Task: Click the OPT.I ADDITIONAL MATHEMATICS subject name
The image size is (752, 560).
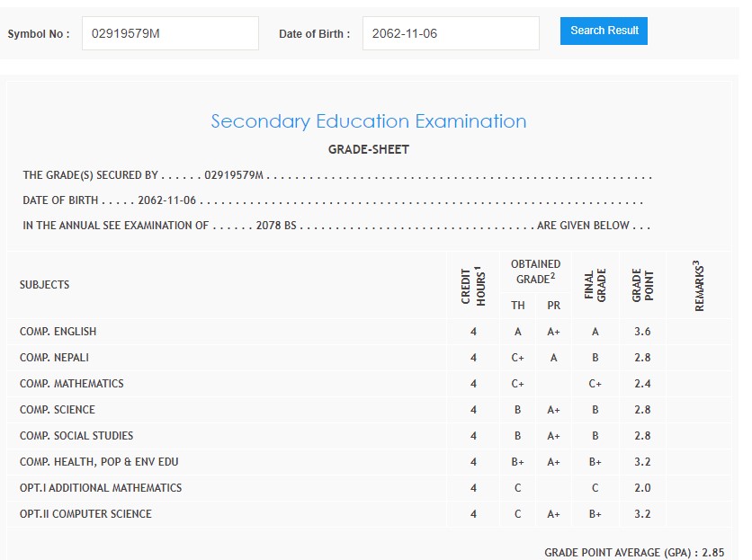Action: point(100,488)
